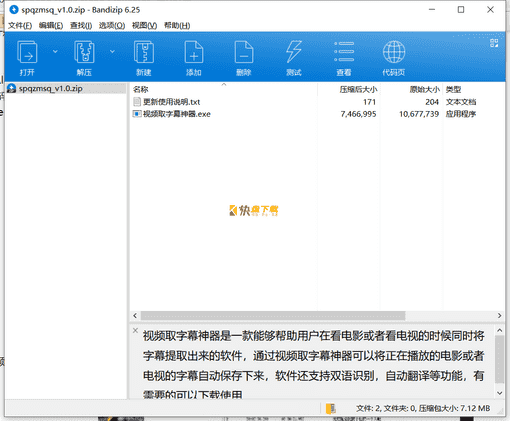Image resolution: width=510 pixels, height=421 pixels.
Task: Sort by original size (原始大小) column
Action: 425,89
